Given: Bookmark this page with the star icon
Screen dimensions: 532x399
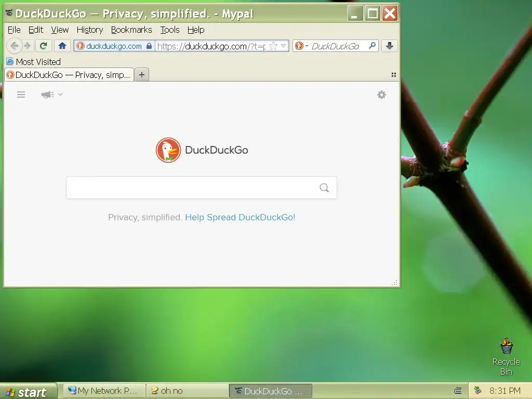Looking at the screenshot, I should (x=273, y=46).
